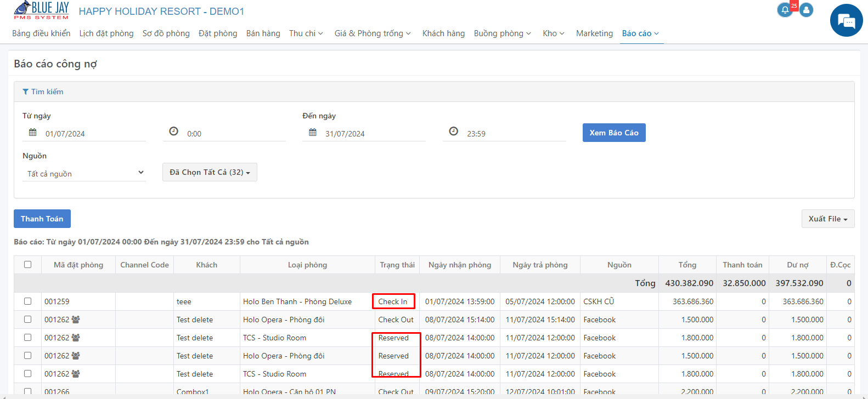Screen dimensions: 868x399
Task: Tick the select-all checkbox in table header
Action: click(x=27, y=265)
